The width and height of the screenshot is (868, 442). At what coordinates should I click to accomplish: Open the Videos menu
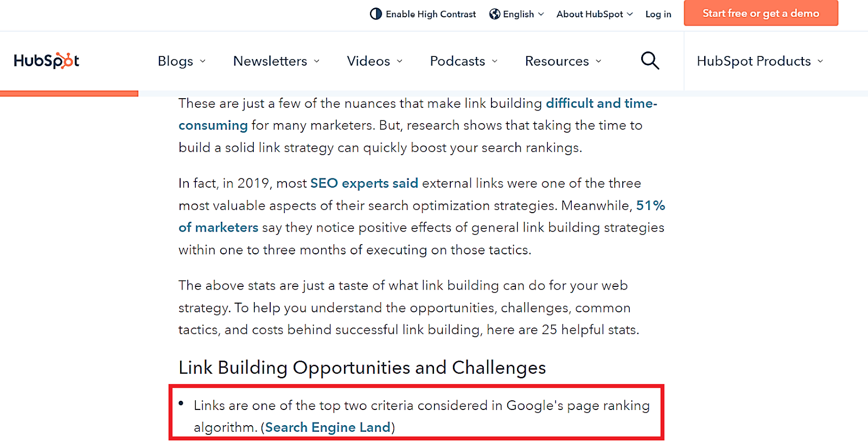point(375,61)
